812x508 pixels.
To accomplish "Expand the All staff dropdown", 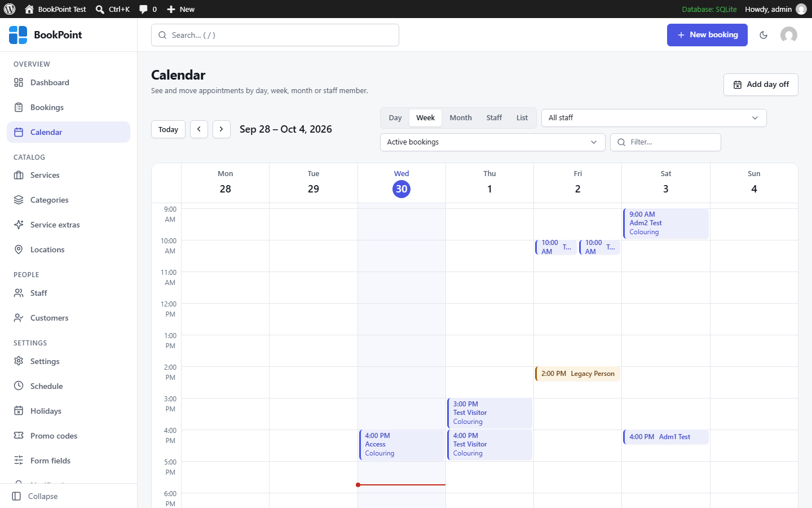I will click(654, 118).
